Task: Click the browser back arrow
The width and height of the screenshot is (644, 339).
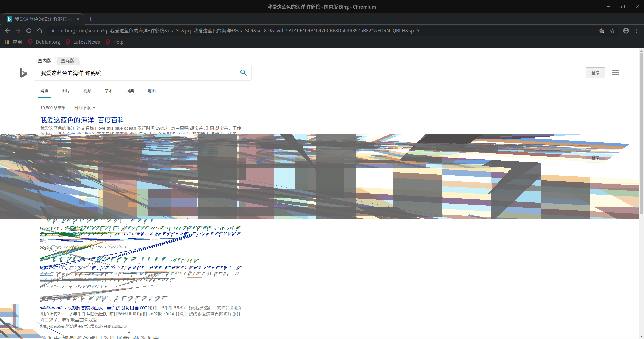Action: coord(7,31)
